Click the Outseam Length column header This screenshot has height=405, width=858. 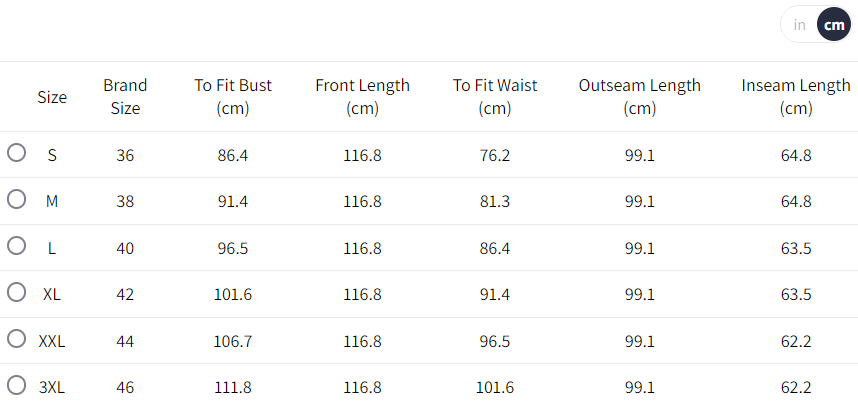(x=639, y=97)
